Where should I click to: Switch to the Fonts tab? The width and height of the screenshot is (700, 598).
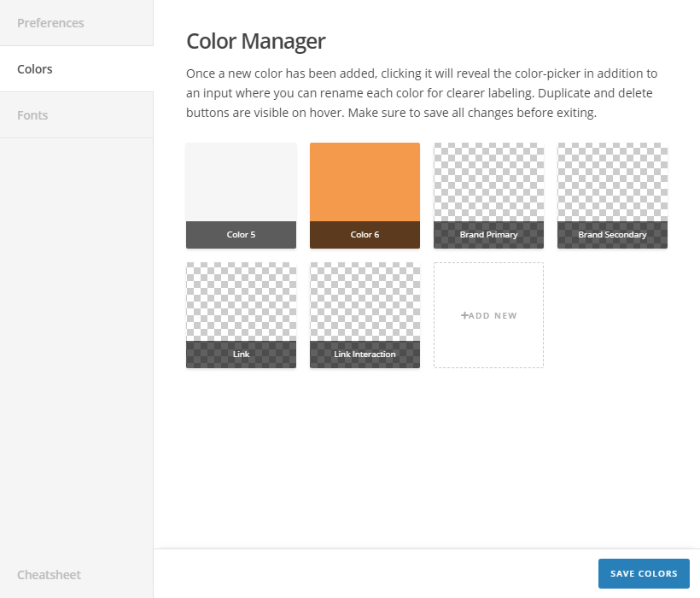(32, 115)
